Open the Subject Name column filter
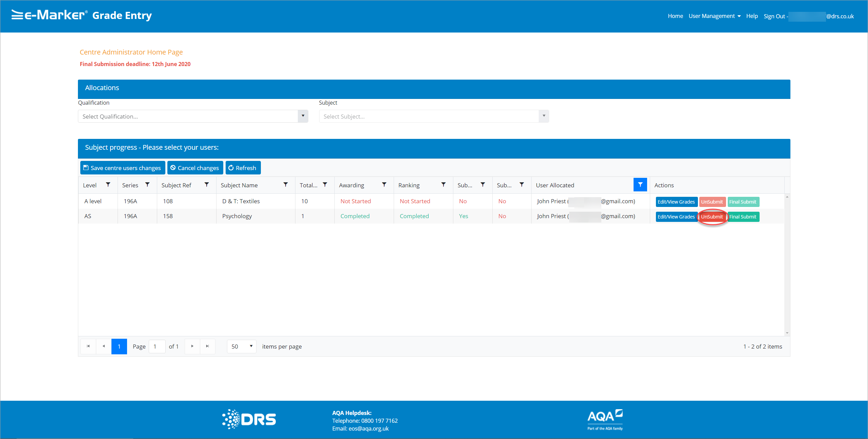Viewport: 868px width, 439px height. (x=286, y=185)
